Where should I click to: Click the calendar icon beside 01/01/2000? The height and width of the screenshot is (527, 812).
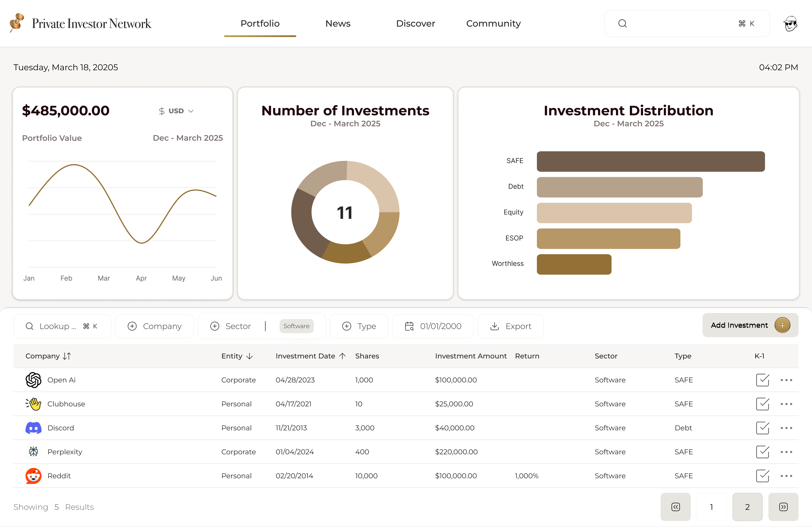pos(409,326)
